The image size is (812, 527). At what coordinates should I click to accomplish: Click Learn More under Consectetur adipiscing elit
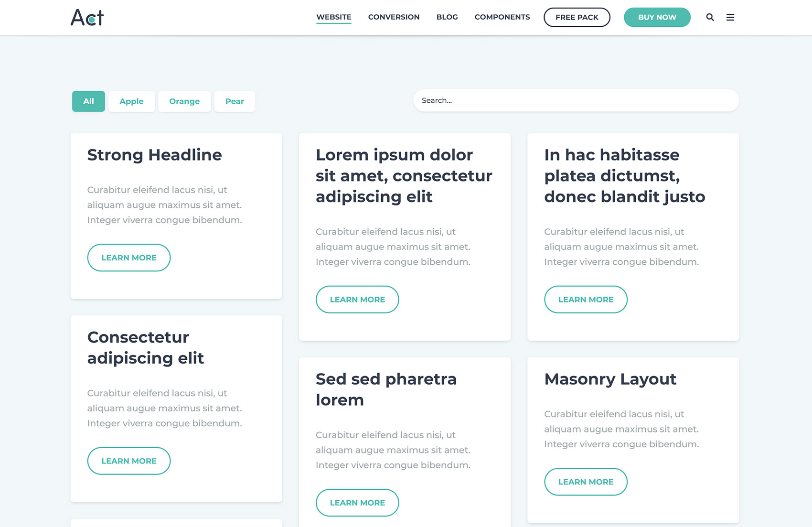click(x=129, y=461)
